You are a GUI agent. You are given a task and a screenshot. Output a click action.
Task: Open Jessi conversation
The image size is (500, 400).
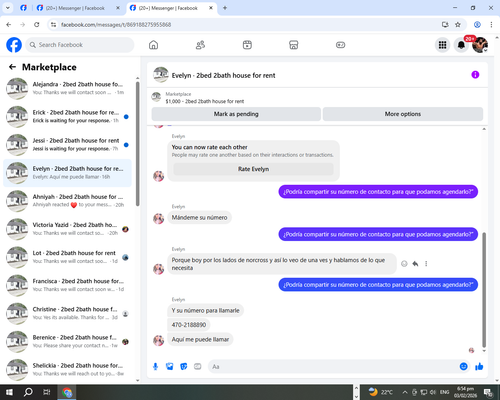click(67, 145)
